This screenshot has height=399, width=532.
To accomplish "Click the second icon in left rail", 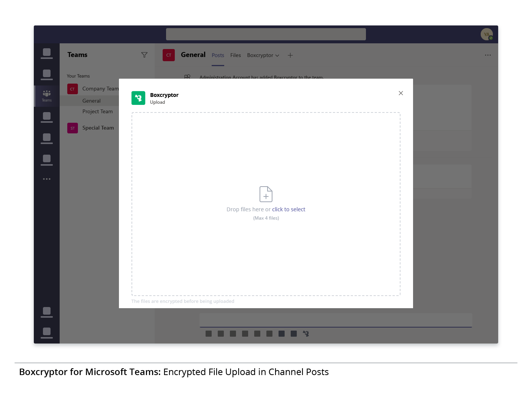I will (47, 75).
